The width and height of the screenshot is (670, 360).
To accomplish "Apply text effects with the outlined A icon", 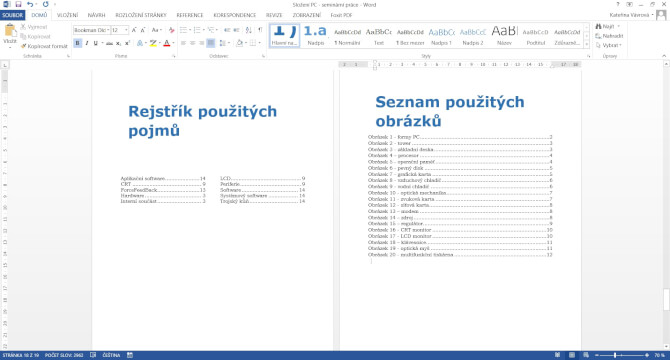I will (140, 43).
